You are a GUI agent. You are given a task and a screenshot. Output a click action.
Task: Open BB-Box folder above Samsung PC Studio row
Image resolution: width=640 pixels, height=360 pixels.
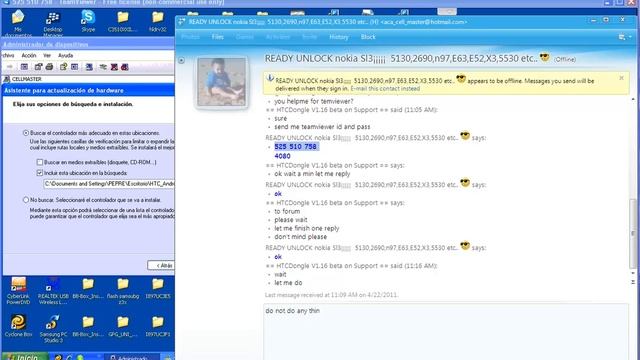[88, 288]
